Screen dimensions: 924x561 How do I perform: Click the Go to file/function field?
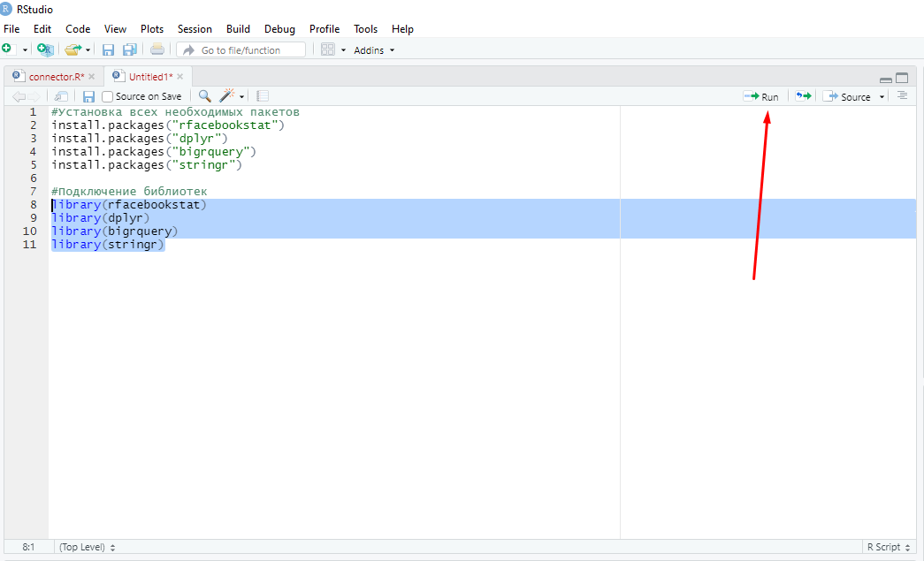pos(241,50)
